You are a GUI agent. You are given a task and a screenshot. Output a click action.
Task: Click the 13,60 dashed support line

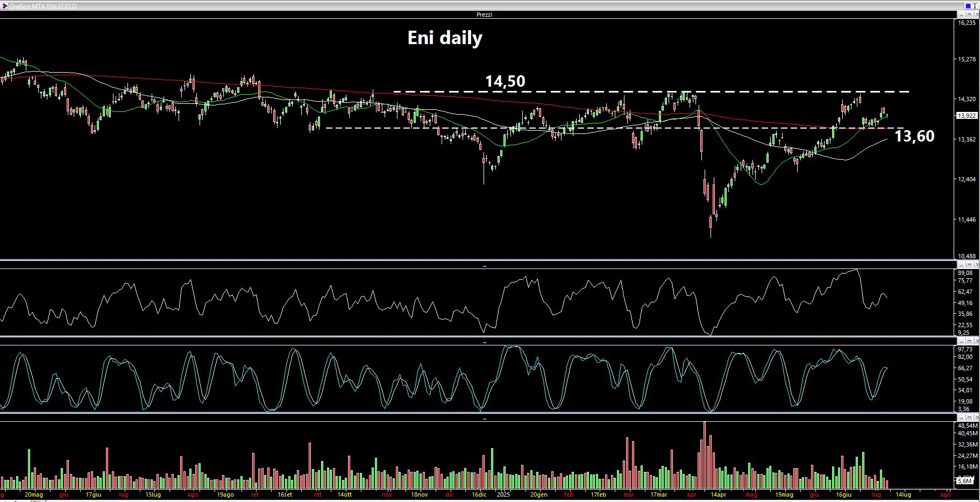[614, 128]
